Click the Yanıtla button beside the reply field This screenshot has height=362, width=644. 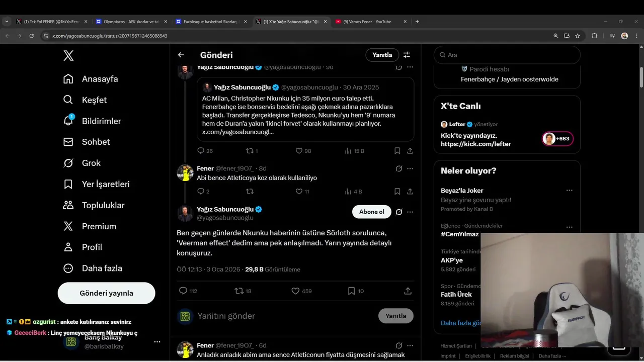click(395, 316)
